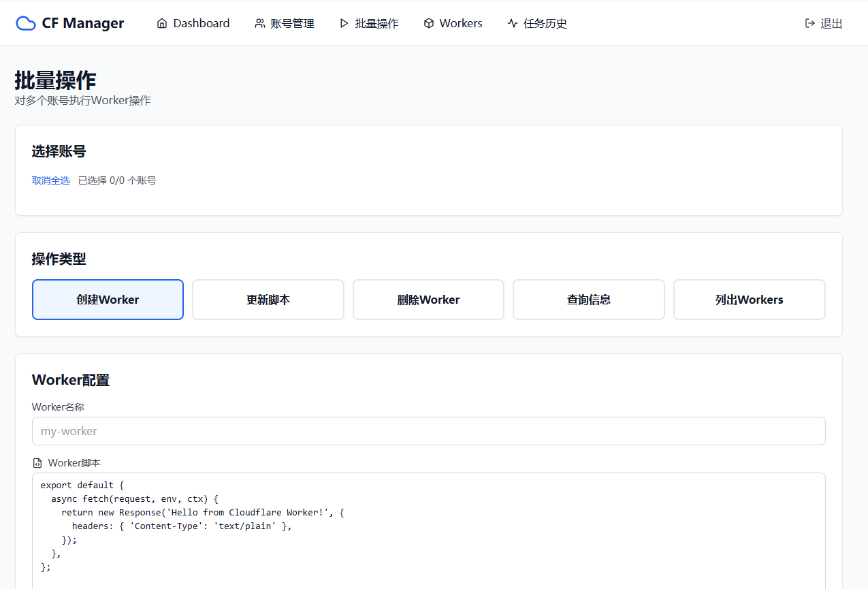Click the Worker脚本 label text

coord(74,463)
